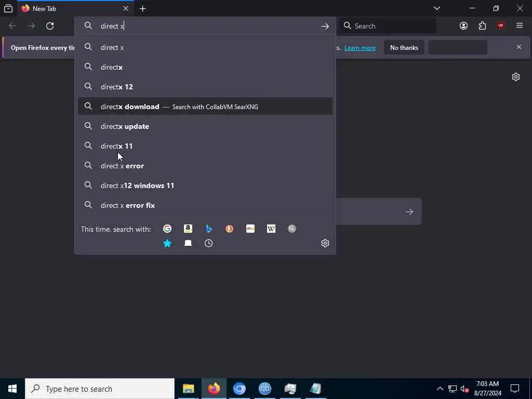Search open Tabs icon
The height and width of the screenshot is (399, 532).
(188, 243)
